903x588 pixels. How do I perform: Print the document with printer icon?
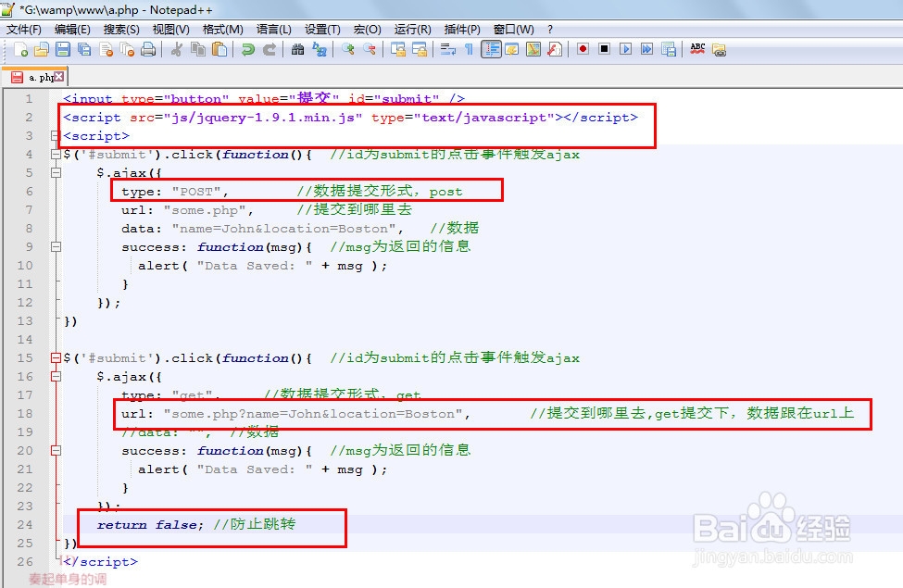pyautogui.click(x=148, y=49)
